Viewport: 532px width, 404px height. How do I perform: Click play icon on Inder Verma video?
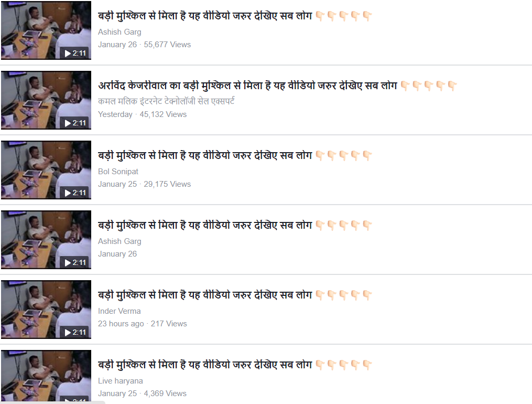coord(68,332)
